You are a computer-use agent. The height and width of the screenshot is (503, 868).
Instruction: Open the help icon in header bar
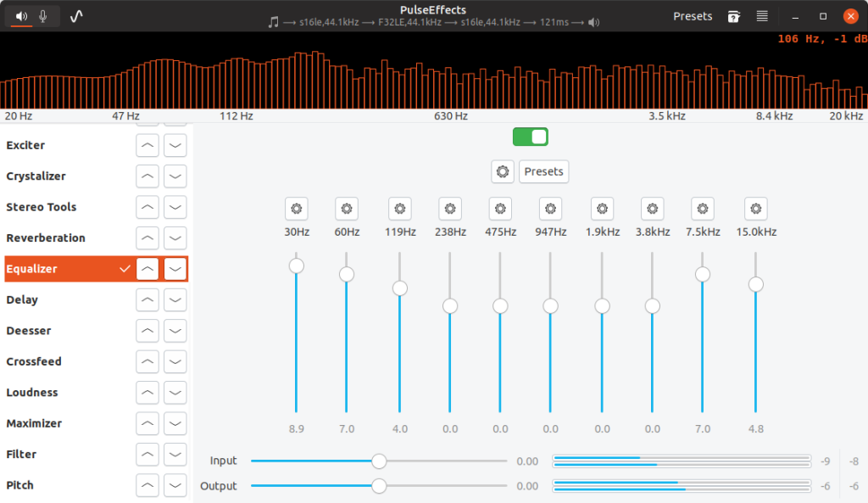[734, 16]
